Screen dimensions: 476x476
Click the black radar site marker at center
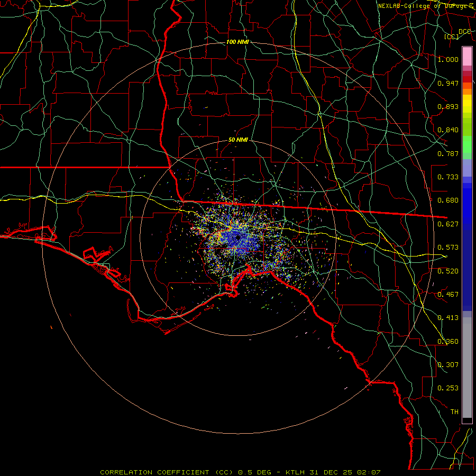tap(237, 237)
